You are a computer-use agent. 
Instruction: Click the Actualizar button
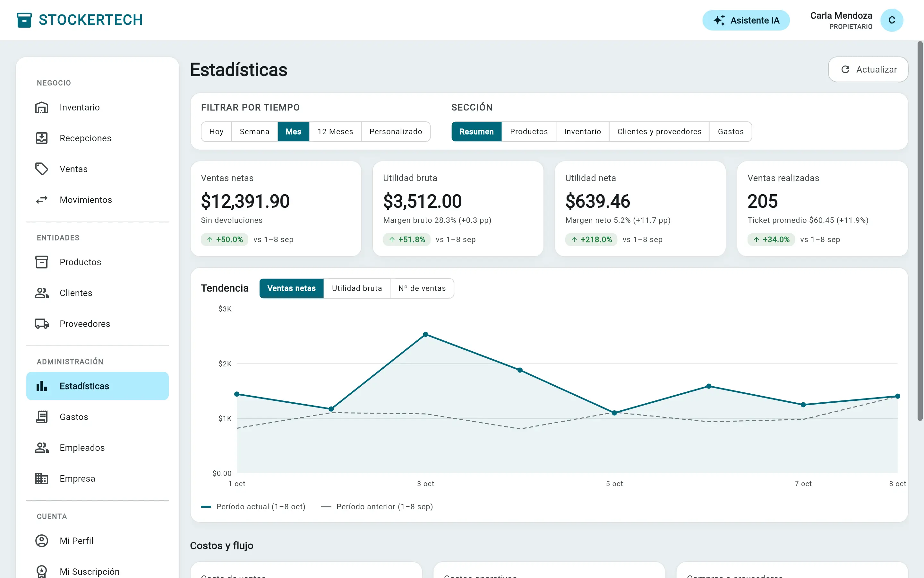click(x=868, y=69)
